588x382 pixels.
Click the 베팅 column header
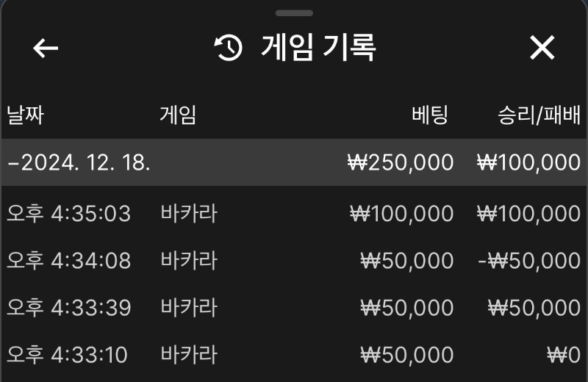(430, 115)
